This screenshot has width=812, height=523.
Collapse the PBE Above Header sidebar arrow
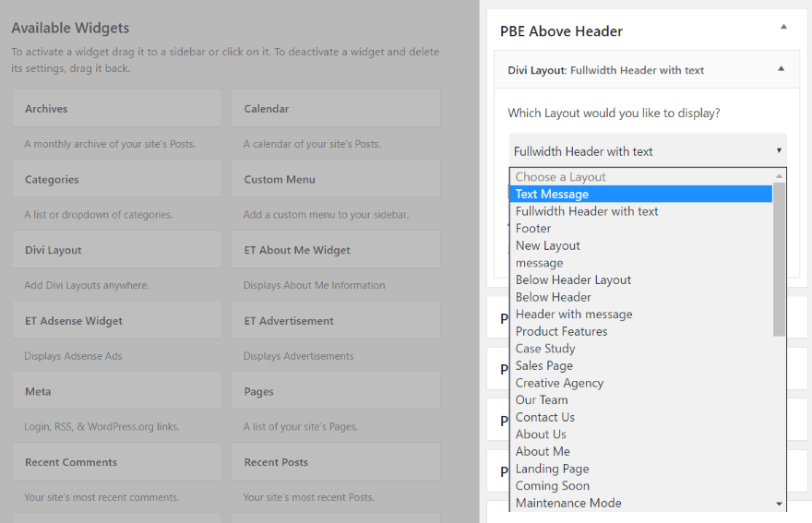coord(783,27)
